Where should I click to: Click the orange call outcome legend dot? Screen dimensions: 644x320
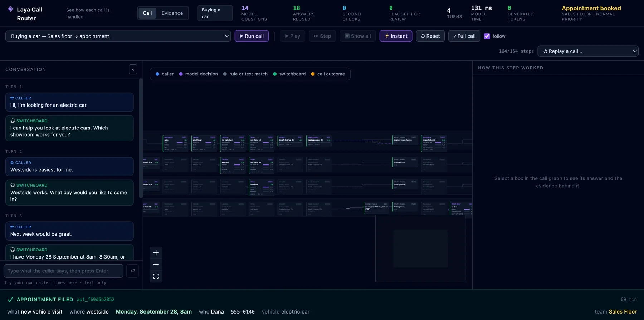pyautogui.click(x=313, y=74)
